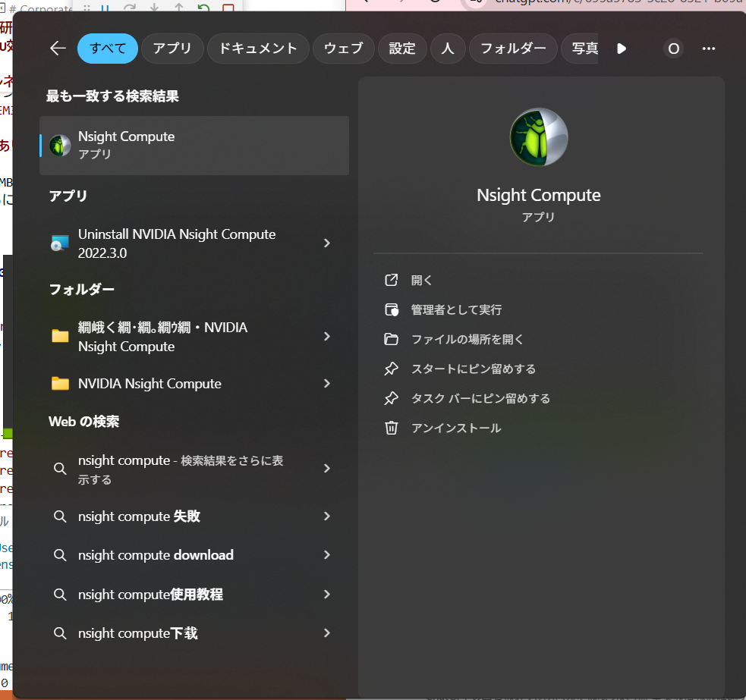Click the trash icon beside アンインストール
746x700 pixels.
point(391,428)
